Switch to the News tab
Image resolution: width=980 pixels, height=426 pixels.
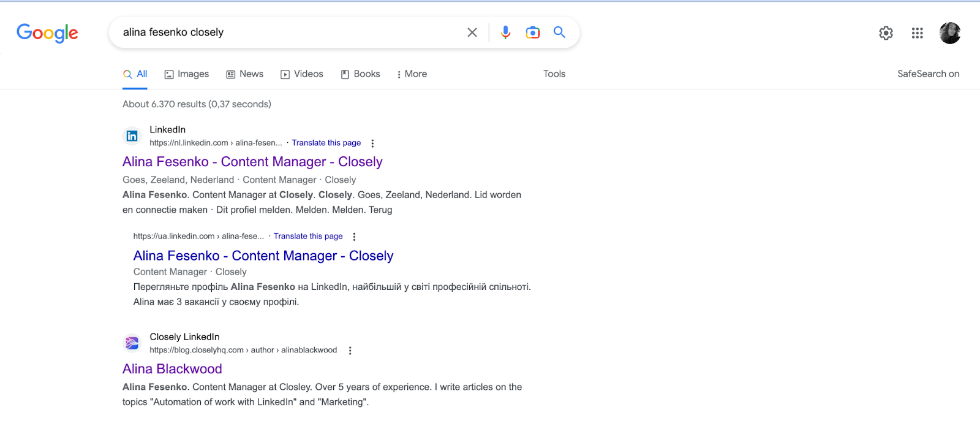(245, 74)
